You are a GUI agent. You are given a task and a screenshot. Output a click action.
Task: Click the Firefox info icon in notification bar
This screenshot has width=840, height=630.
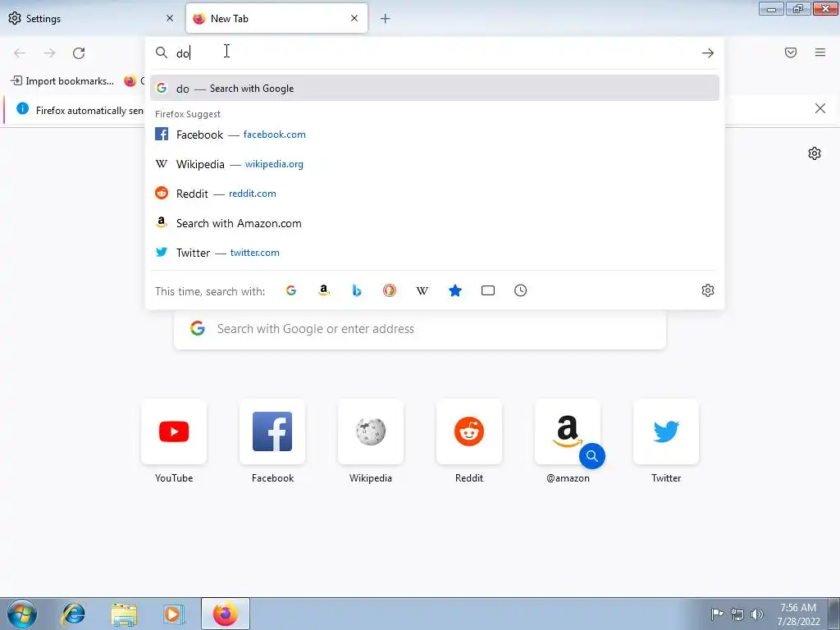22,109
